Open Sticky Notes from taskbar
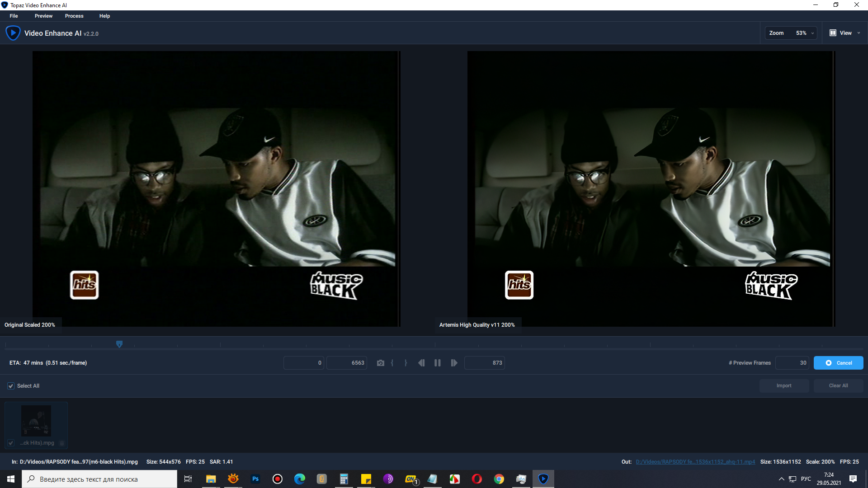The height and width of the screenshot is (488, 868). [366, 479]
